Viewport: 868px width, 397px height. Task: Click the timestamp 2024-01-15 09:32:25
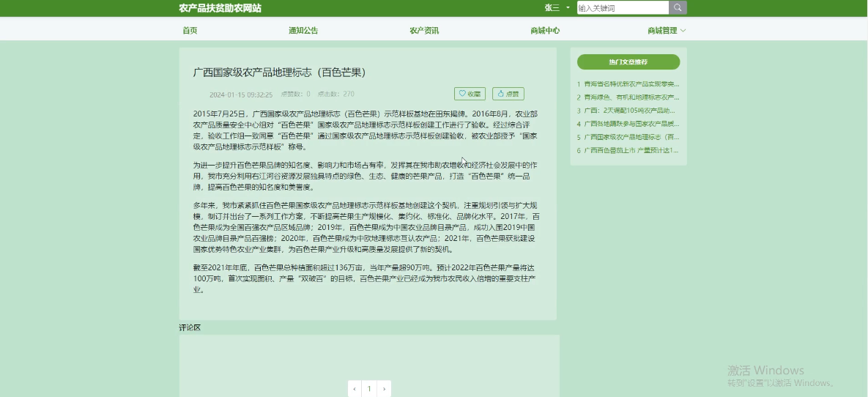(241, 94)
